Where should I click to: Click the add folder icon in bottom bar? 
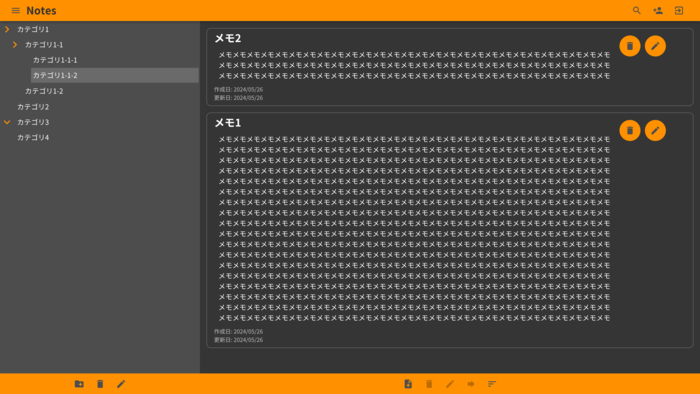tap(79, 384)
